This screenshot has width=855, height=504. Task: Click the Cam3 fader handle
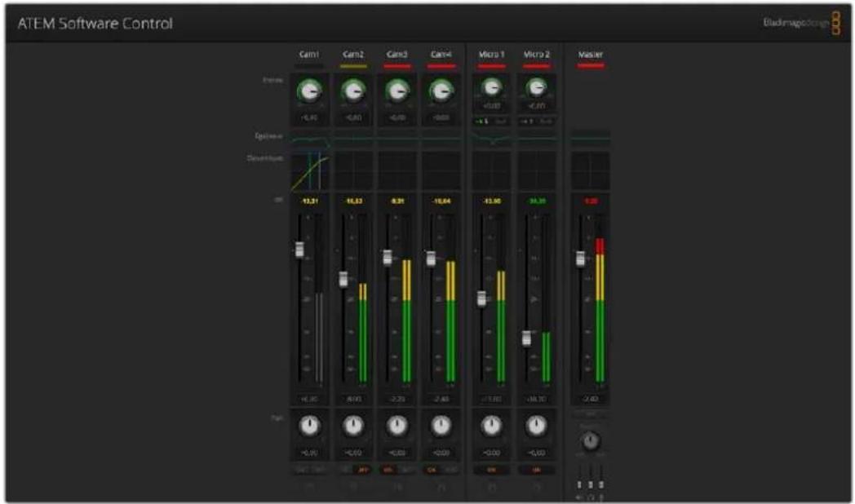388,257
